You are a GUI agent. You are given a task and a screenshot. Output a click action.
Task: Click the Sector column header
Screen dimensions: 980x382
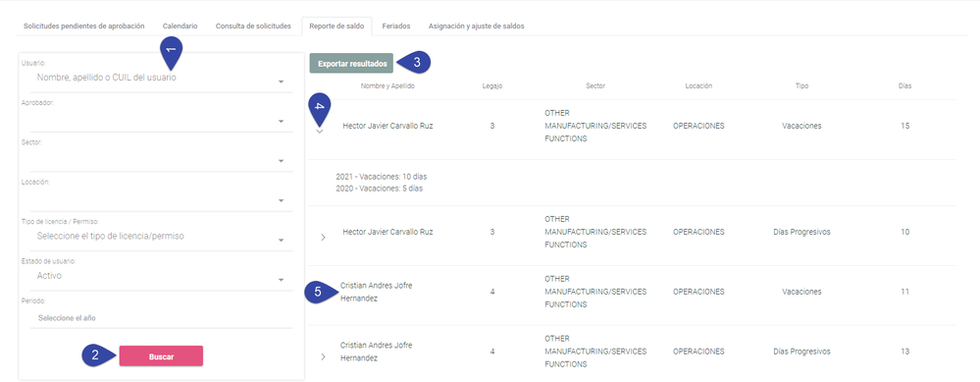point(595,86)
